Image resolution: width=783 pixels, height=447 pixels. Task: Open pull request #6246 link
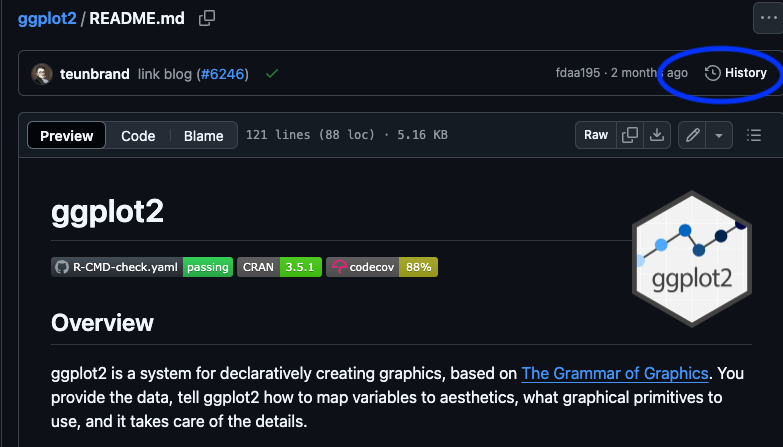tap(223, 74)
